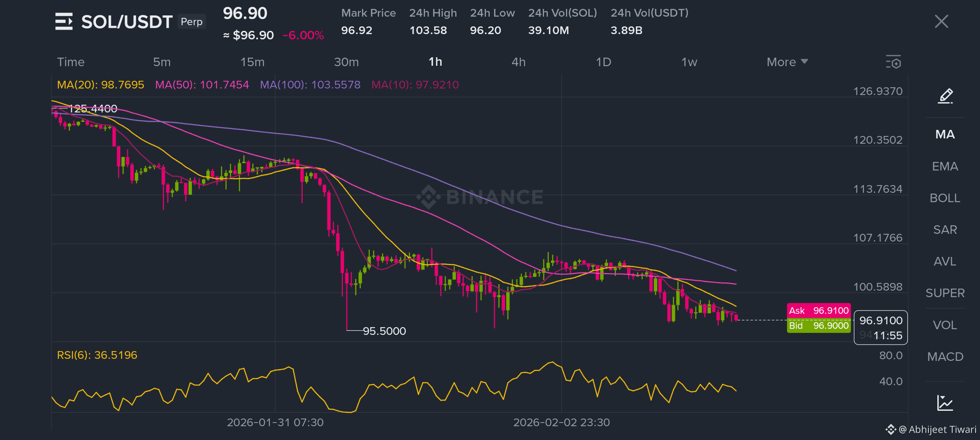Toggle the SAR indicator
The width and height of the screenshot is (980, 440).
pos(945,230)
